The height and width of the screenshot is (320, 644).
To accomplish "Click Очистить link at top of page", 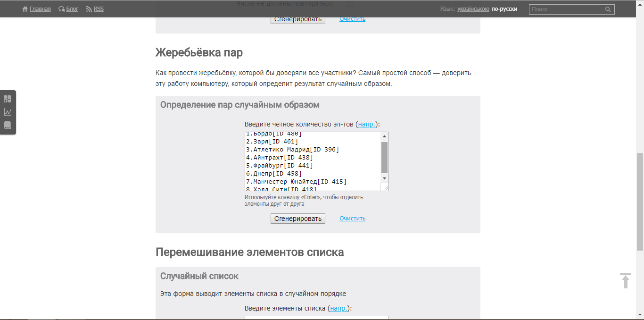I will point(352,19).
